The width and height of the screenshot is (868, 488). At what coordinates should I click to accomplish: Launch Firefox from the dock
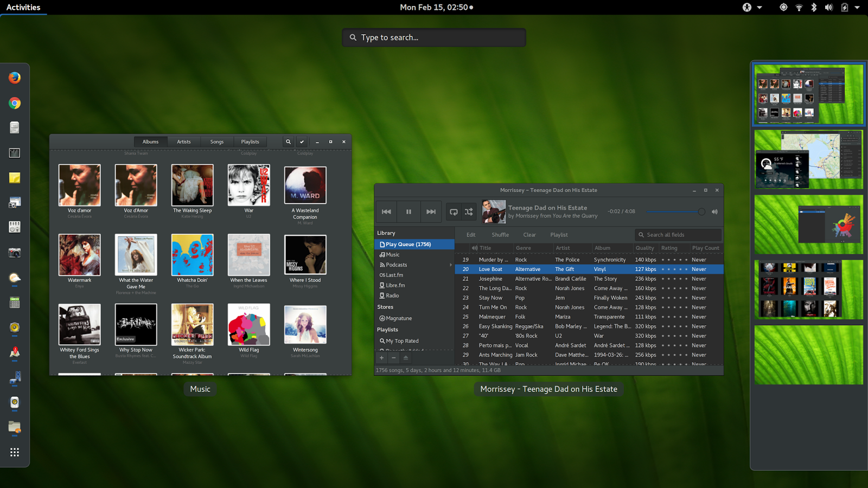point(15,78)
